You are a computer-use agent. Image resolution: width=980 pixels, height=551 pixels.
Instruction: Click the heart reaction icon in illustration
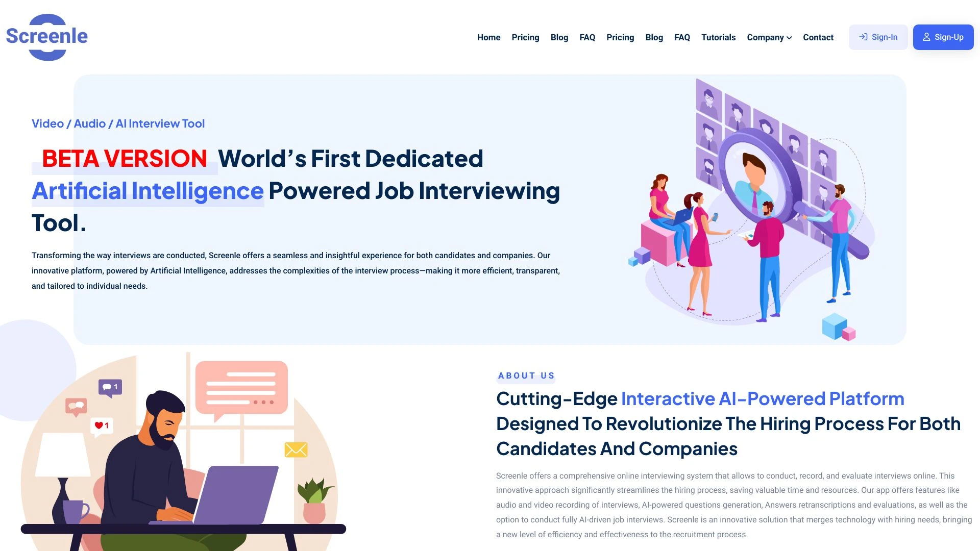(102, 425)
